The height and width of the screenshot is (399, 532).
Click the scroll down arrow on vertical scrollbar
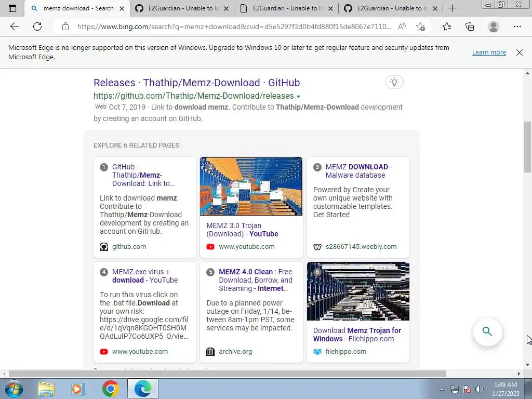527,365
